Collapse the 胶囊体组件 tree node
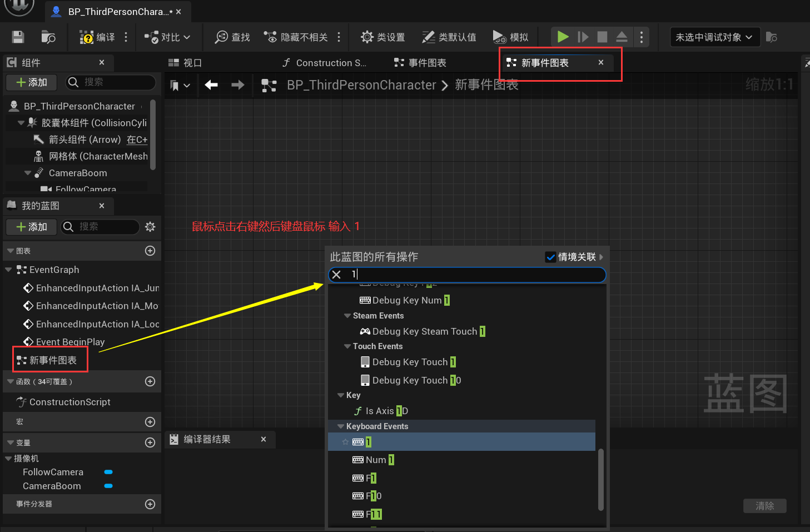Viewport: 810px width, 532px height. pos(21,122)
